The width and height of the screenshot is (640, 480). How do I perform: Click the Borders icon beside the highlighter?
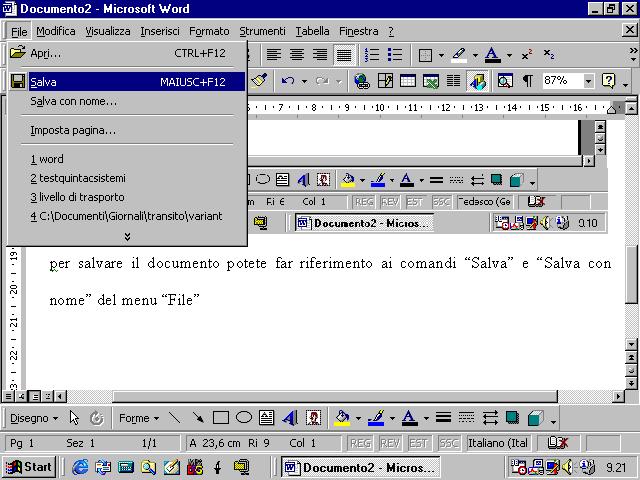(425, 55)
